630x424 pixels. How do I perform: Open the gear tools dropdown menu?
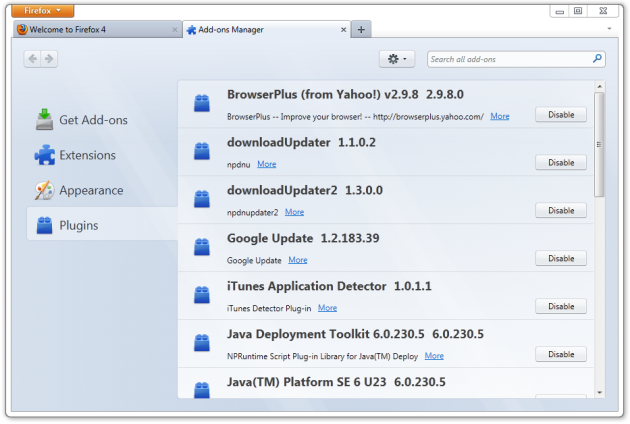tap(397, 59)
